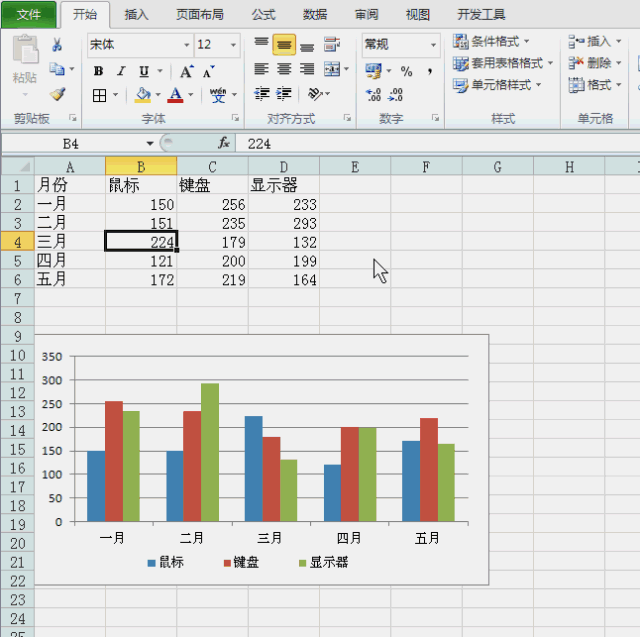Apply percent style

coord(406,71)
